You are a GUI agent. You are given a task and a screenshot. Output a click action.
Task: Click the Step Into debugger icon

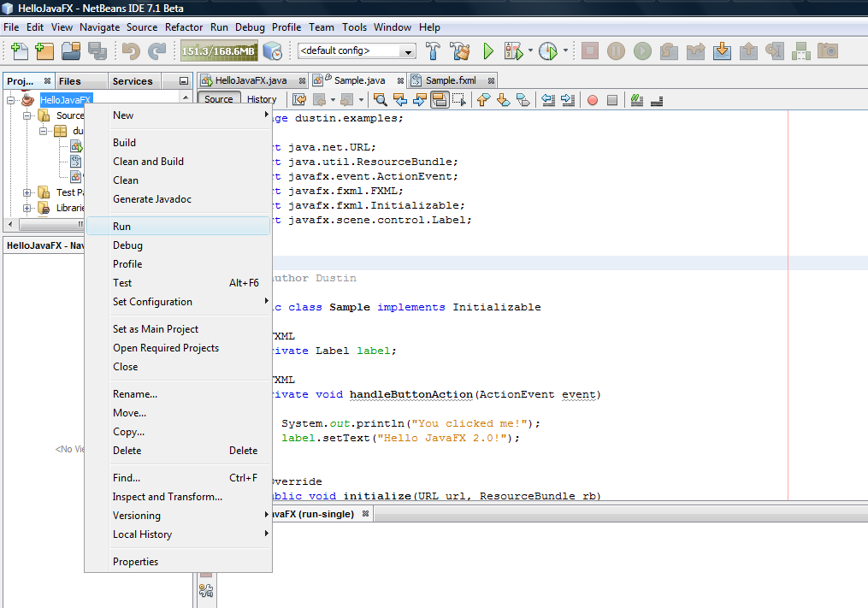point(722,51)
